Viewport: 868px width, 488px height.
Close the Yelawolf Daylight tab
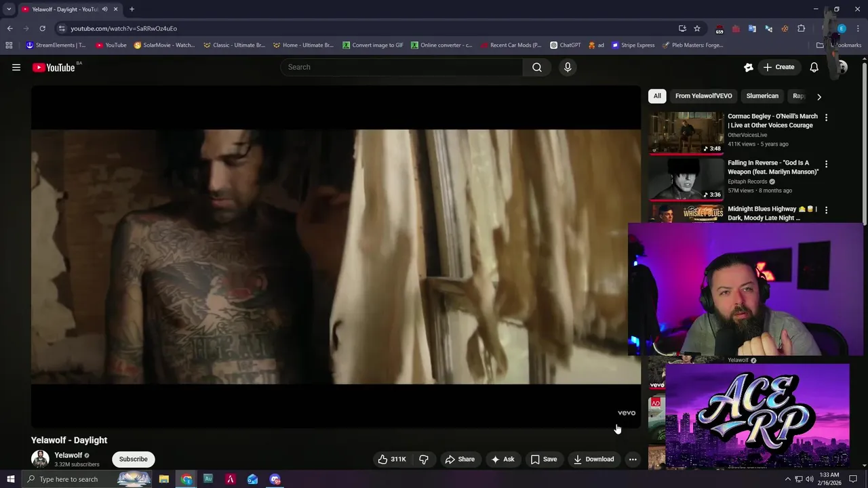point(115,9)
